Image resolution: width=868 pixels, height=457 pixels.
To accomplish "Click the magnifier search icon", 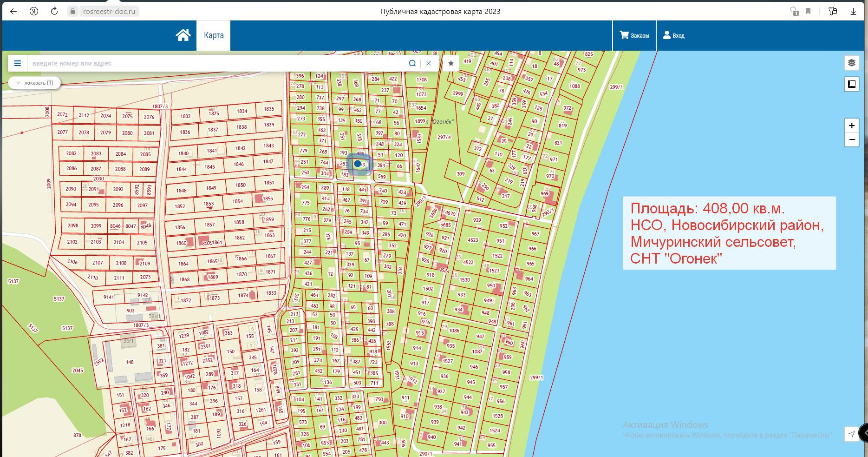I will pyautogui.click(x=412, y=63).
